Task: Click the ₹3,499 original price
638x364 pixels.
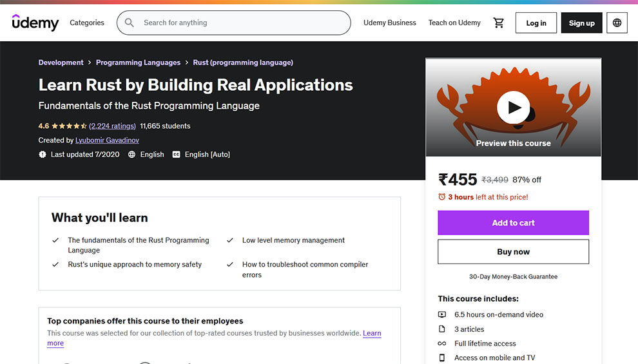Action: point(495,180)
